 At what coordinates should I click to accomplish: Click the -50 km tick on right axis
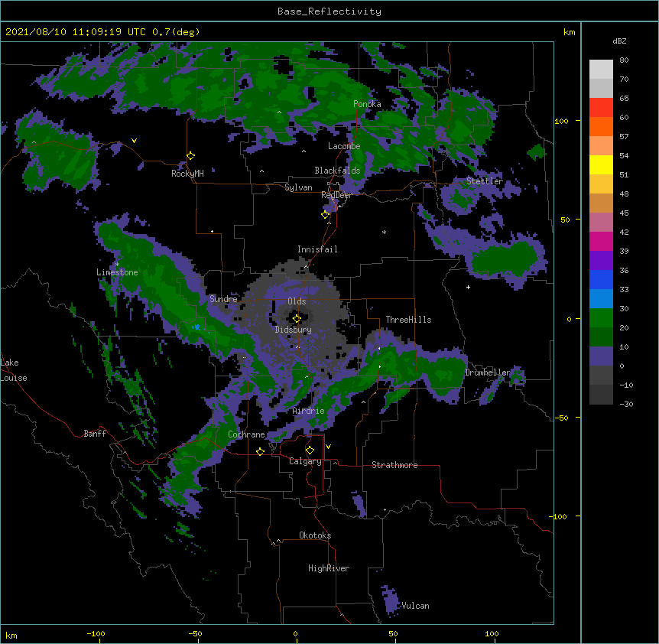561,418
